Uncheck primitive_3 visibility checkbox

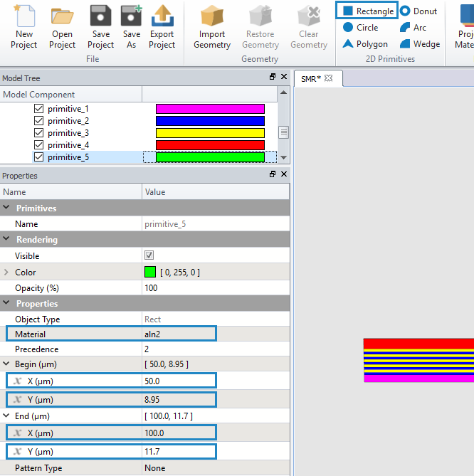[38, 133]
